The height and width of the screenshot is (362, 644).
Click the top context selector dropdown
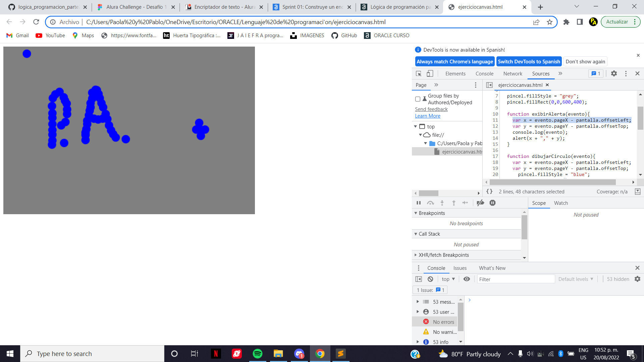coord(448,279)
